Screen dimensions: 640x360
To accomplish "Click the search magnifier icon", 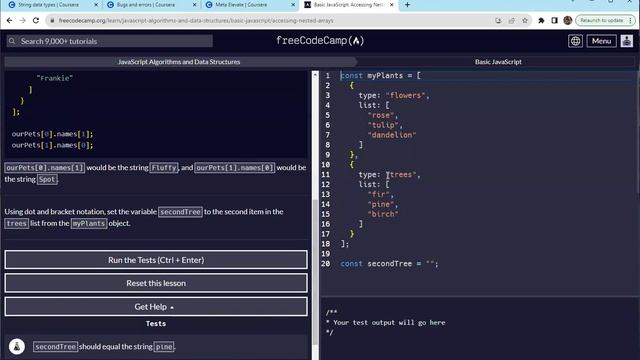I will [12, 41].
